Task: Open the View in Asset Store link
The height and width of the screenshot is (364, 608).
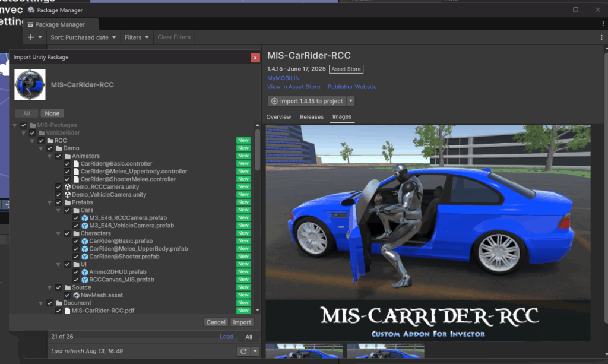Action: point(293,87)
